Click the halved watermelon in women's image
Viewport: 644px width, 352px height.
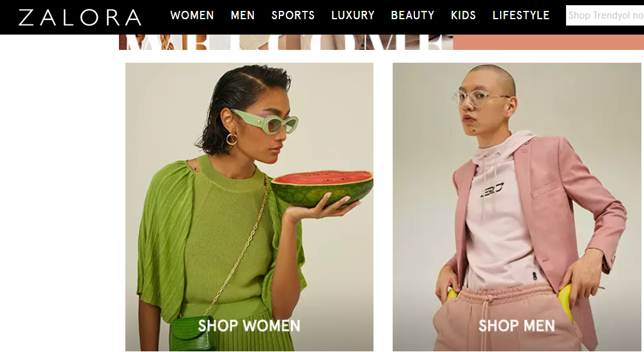coord(322,188)
